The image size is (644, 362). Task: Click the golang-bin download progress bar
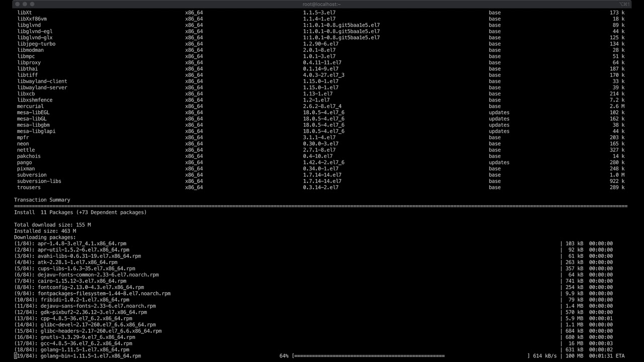[412, 356]
